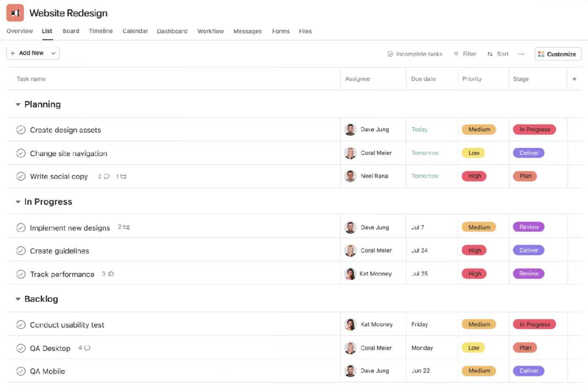Image resolution: width=588 pixels, height=386 pixels.
Task: Collapse the Planning section
Action: click(17, 104)
